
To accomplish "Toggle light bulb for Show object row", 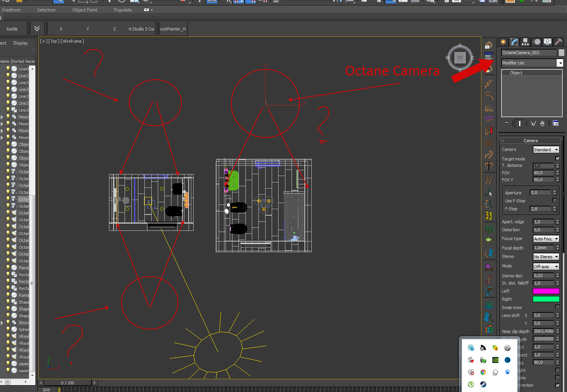I will (8, 322).
